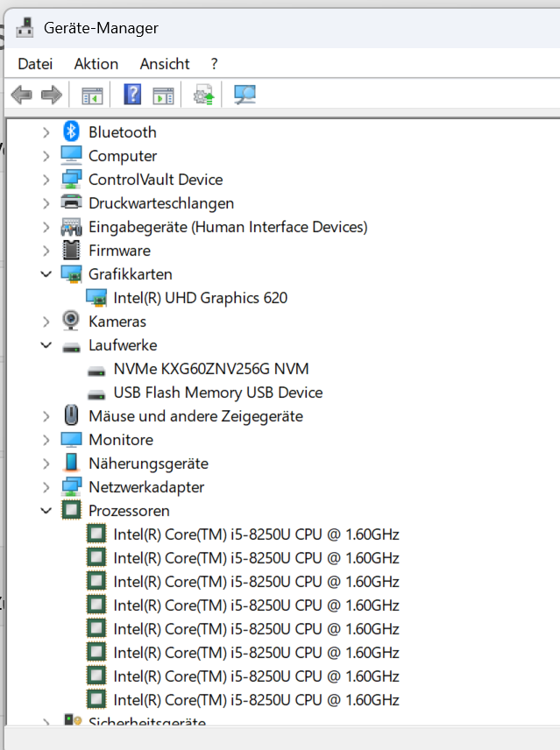Expand the Netzwerkadapter node
The width and height of the screenshot is (560, 750).
46,487
